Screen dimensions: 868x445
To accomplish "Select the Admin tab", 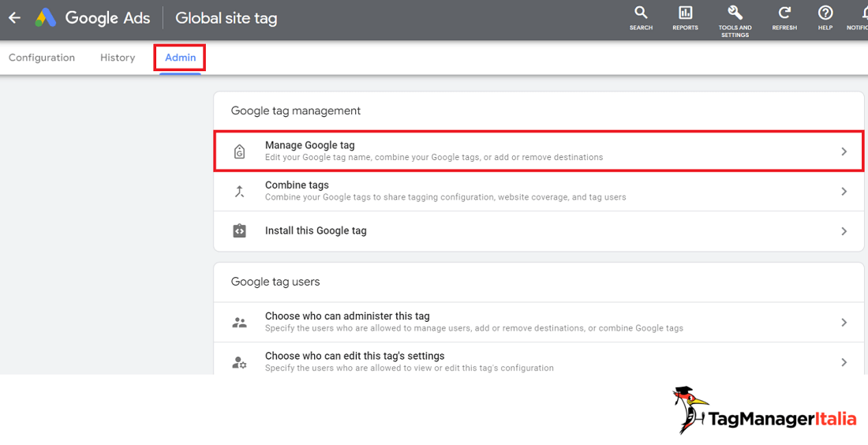I will coord(181,58).
